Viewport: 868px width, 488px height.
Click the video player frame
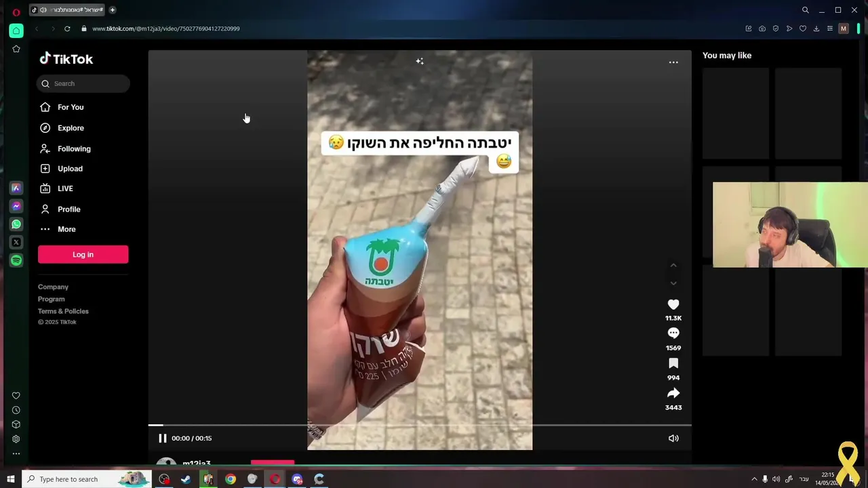tap(420, 250)
